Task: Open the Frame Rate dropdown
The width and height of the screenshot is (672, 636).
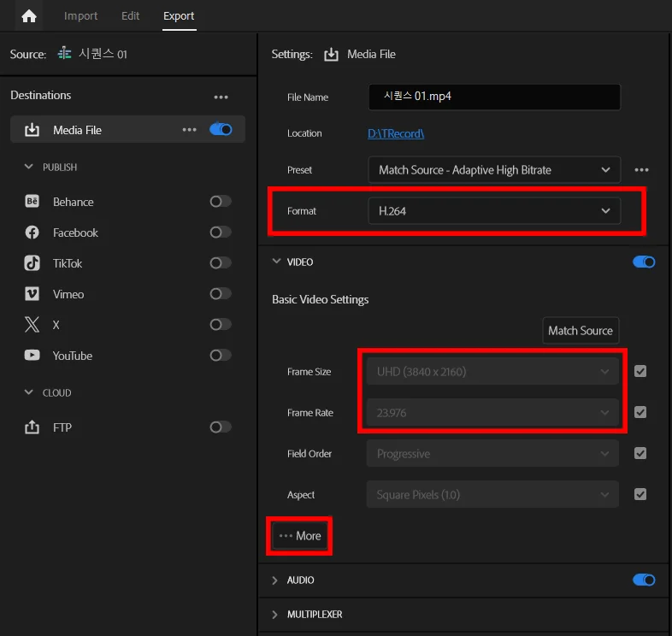Action: 492,412
